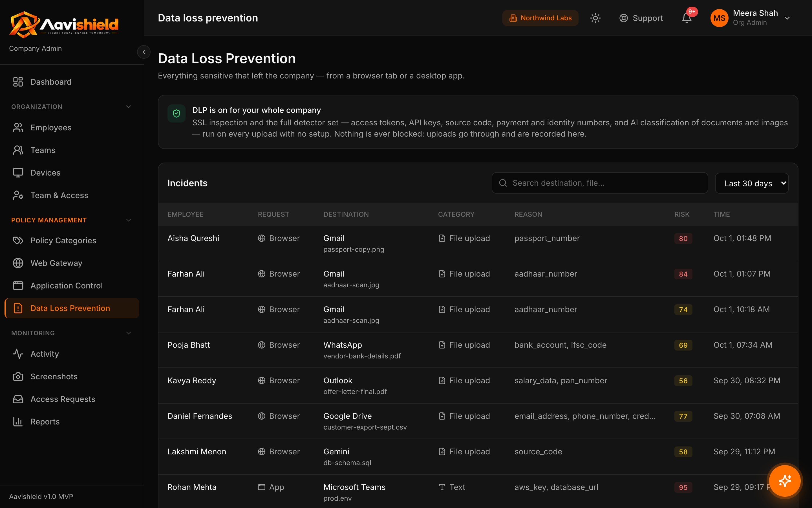The width and height of the screenshot is (812, 508).
Task: Click the AI assistant sparkle button
Action: pos(784,480)
